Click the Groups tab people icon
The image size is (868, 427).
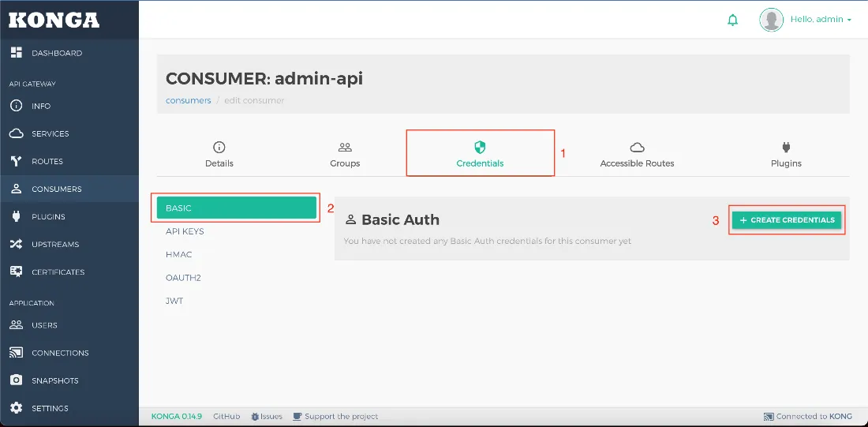click(345, 148)
